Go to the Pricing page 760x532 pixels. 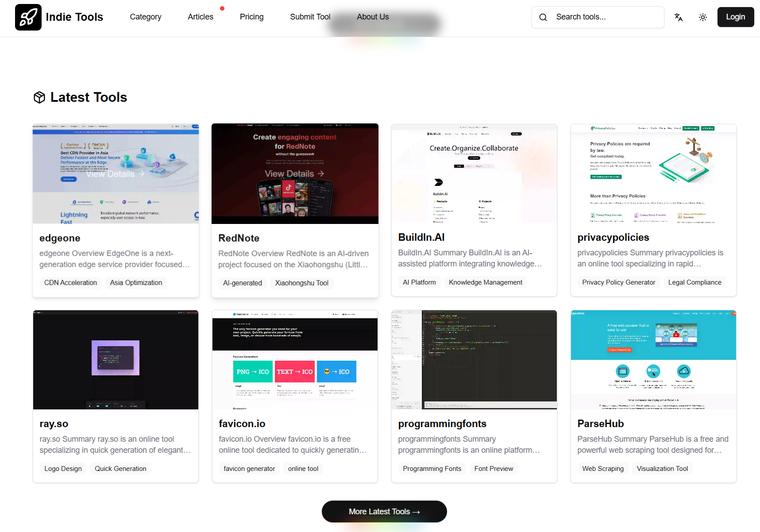[x=252, y=17]
